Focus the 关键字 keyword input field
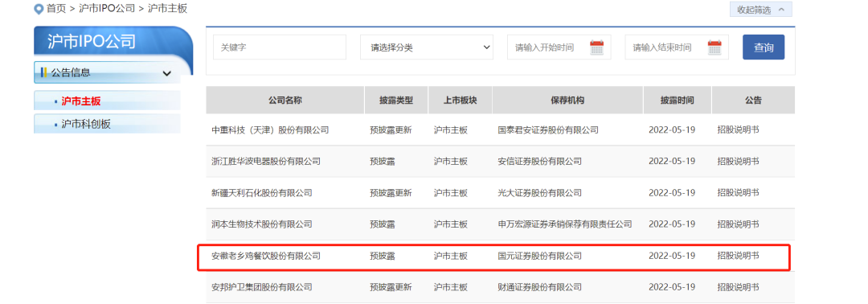This screenshot has height=304, width=868. pos(280,47)
